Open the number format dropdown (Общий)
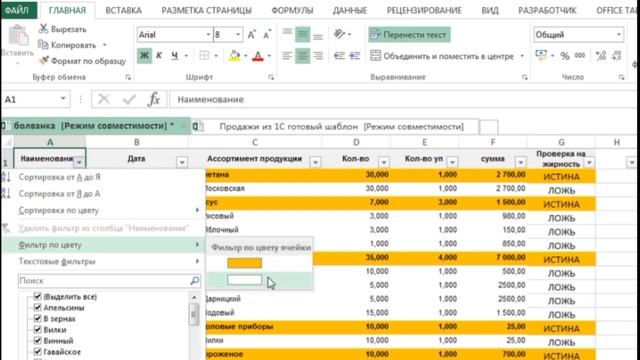 [x=619, y=35]
